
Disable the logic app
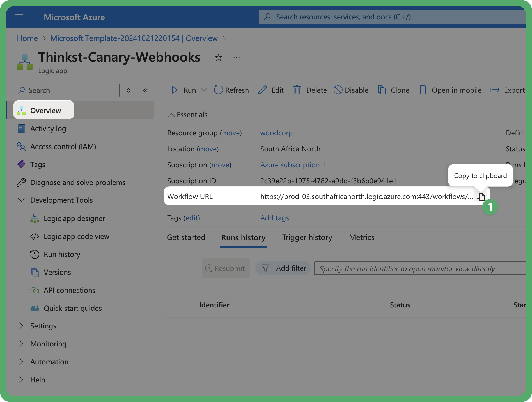click(x=351, y=90)
